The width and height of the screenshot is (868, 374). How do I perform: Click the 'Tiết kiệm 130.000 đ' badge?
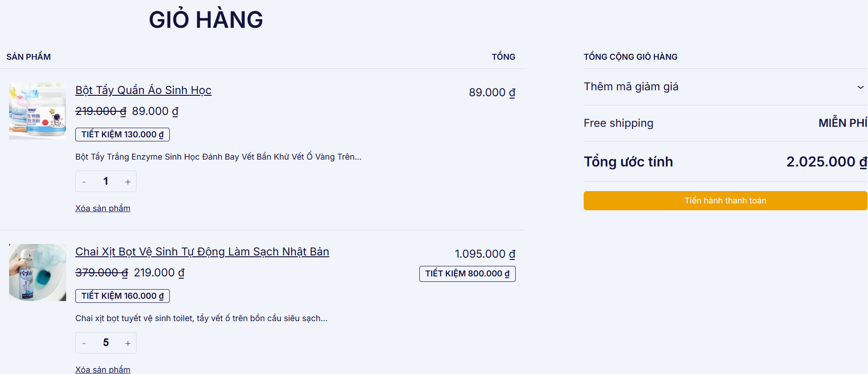pos(122,135)
